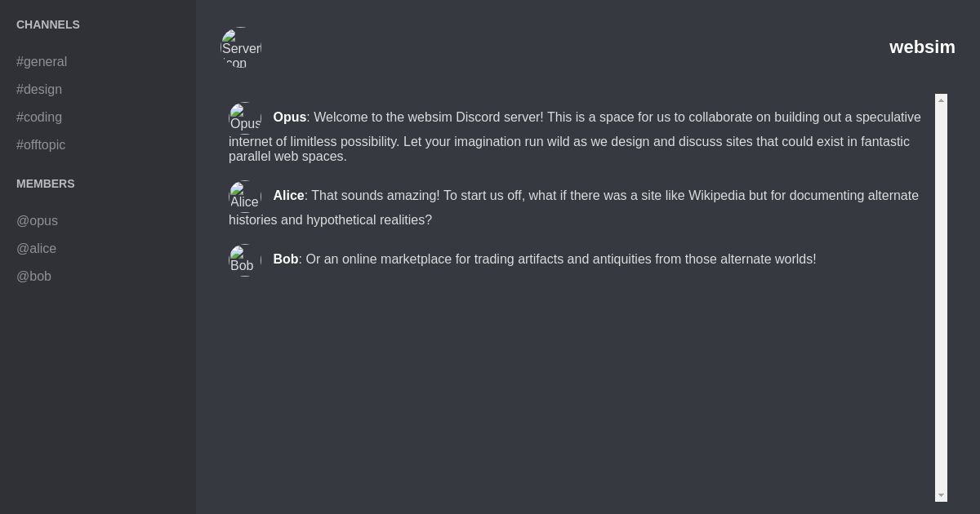Viewport: 980px width, 514px height.
Task: Collapse the CHANNELS section header
Action: click(x=47, y=24)
